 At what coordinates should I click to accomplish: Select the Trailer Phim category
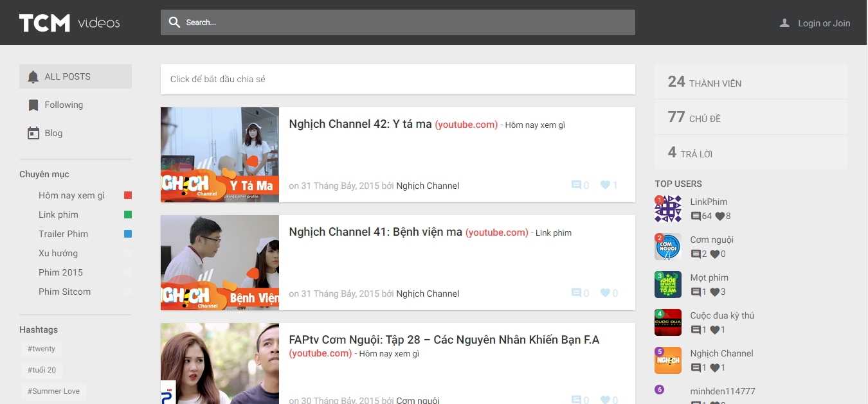[63, 234]
